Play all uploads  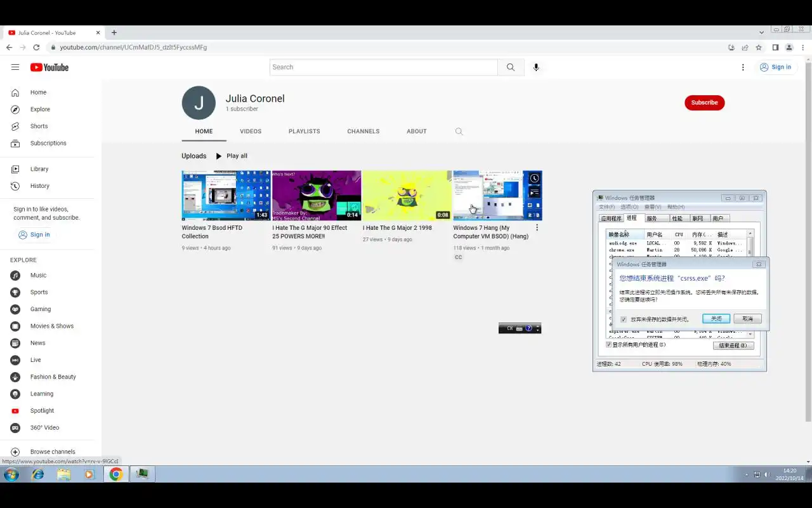pos(232,156)
